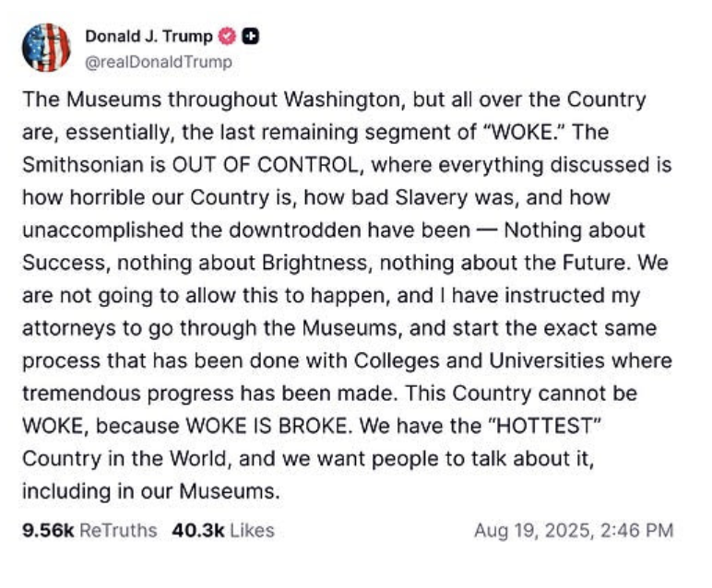The image size is (712, 588).
Task: Click the word unaccomplished in post
Action: tap(103, 230)
